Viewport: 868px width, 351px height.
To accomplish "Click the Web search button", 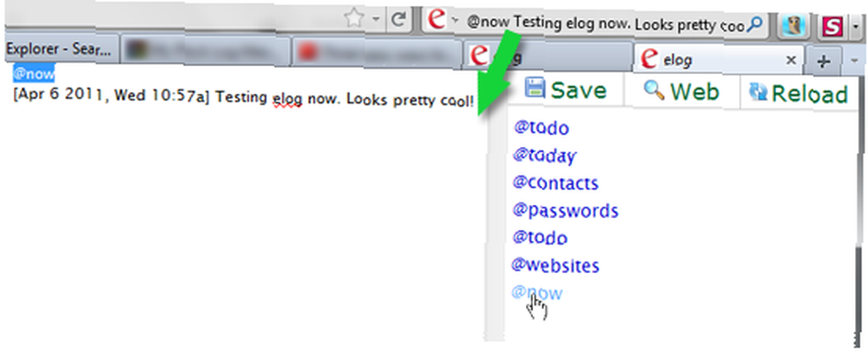I will pos(681,92).
